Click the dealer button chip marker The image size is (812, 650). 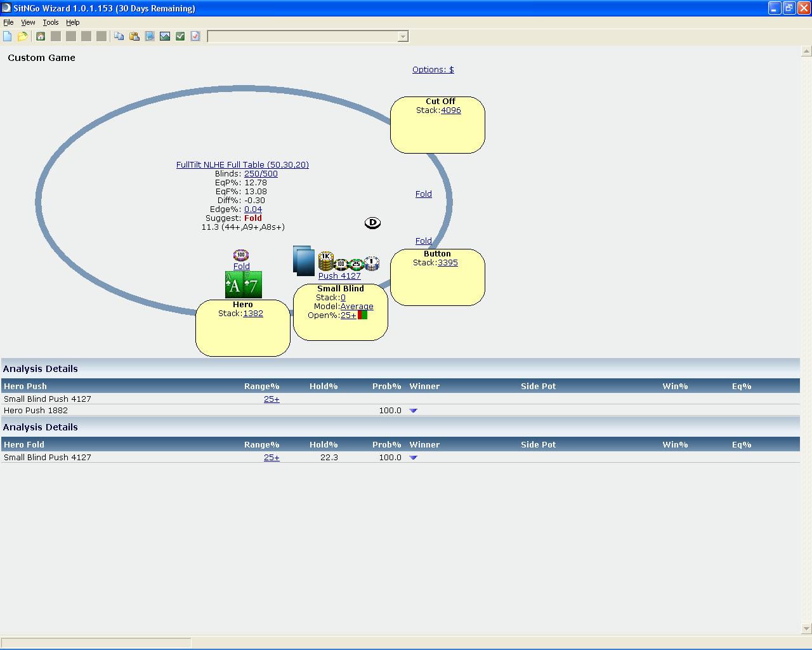click(372, 223)
